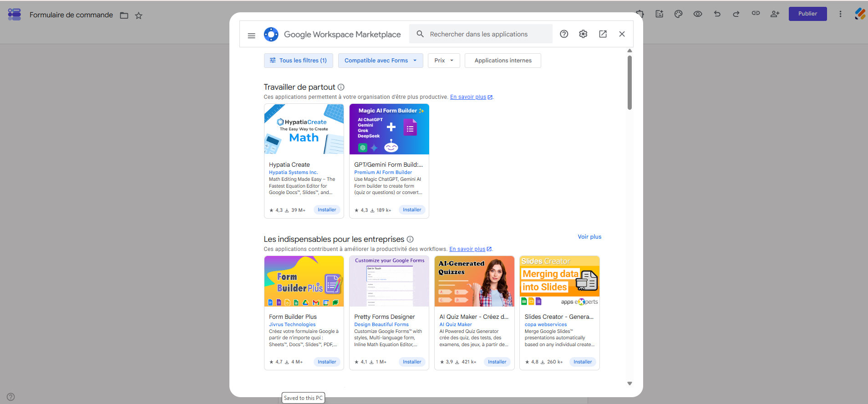Open the Hypatia Create thumbnail

(x=304, y=129)
